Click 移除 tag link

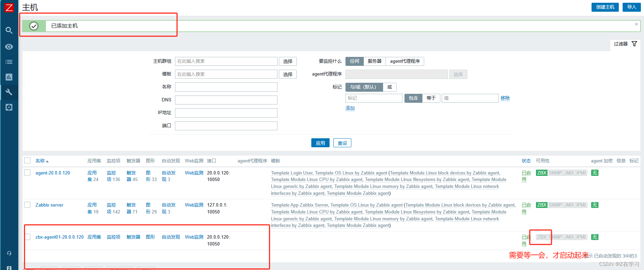(505, 98)
